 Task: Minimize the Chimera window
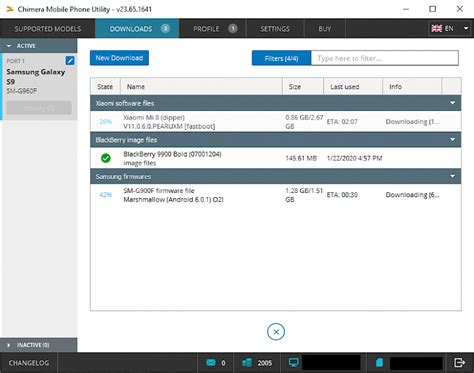point(406,9)
